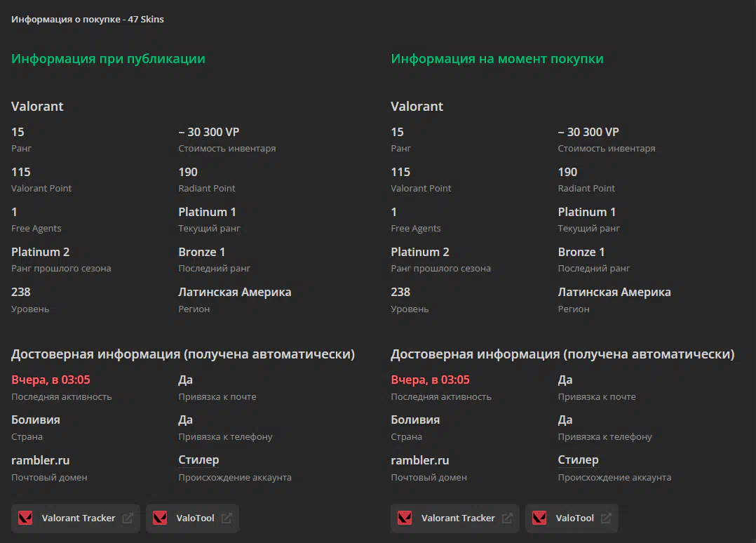Select heading 'Информация при публикации'
This screenshot has height=543, width=756.
tap(109, 59)
